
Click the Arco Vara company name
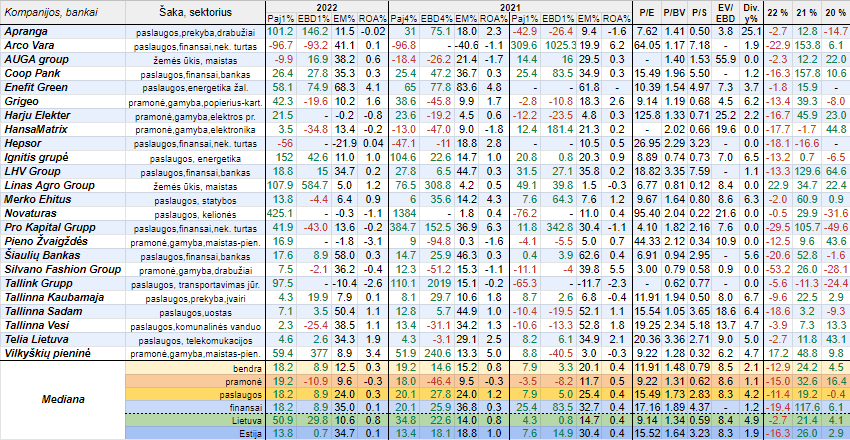pos(25,46)
